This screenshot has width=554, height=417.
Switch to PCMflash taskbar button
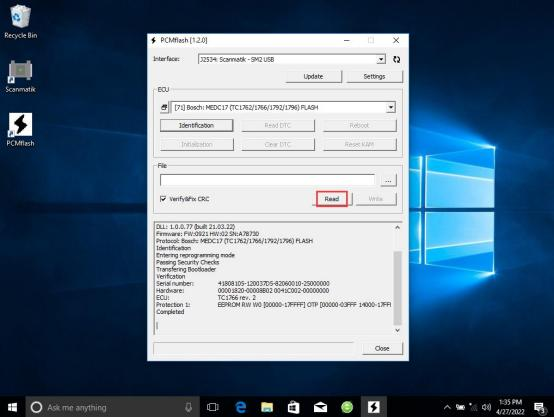point(373,407)
